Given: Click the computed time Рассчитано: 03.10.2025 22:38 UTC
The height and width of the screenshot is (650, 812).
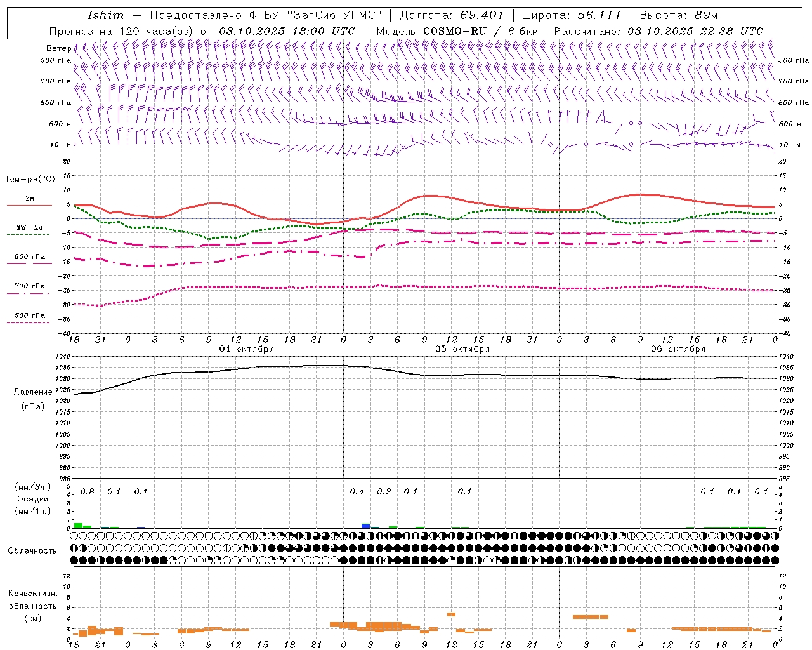Looking at the screenshot, I should pos(658,31).
